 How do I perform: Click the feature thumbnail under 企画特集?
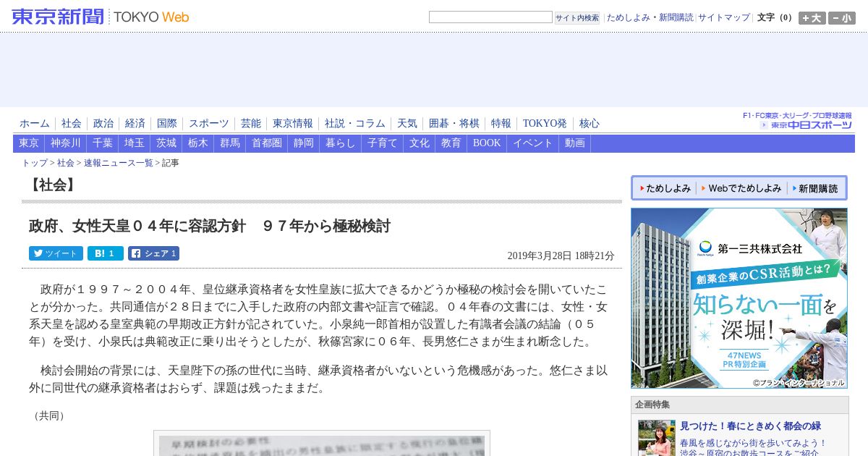(656, 438)
